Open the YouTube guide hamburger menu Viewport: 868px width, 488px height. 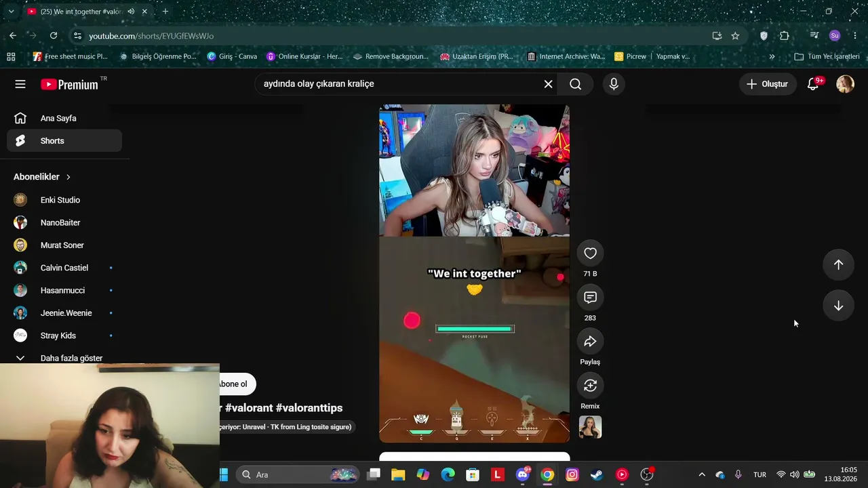click(x=20, y=84)
